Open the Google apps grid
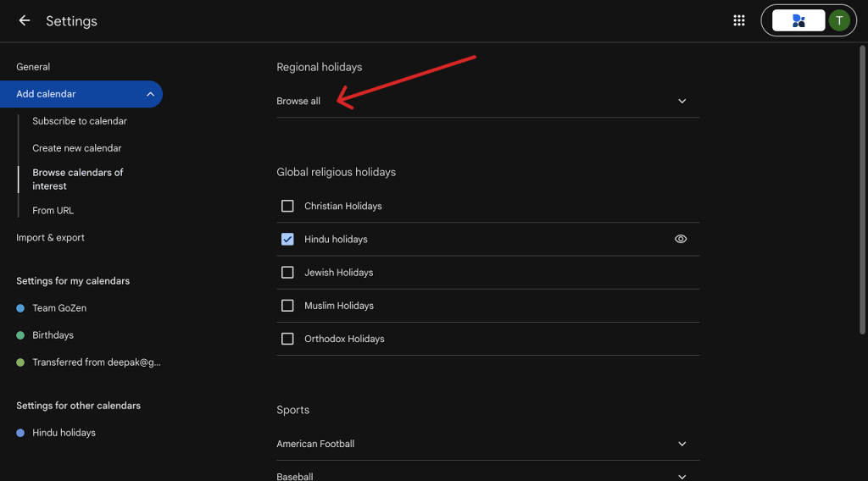Image resolution: width=868 pixels, height=481 pixels. coord(739,20)
